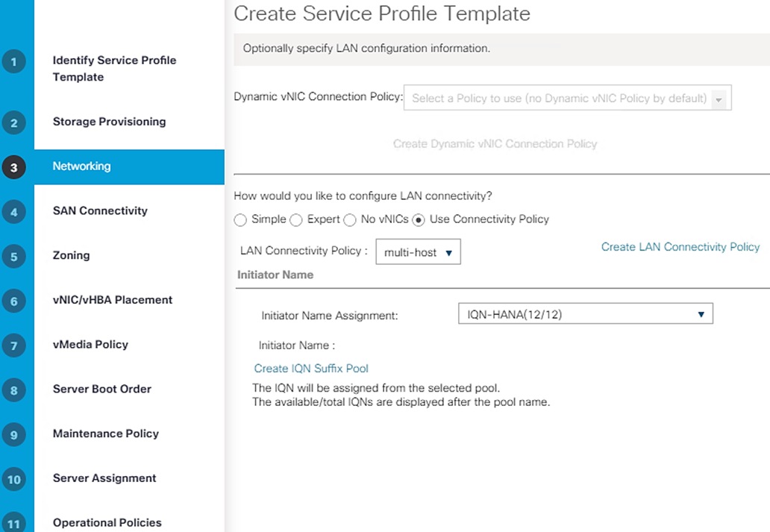Click the step 2 number circle
Screen dimensions: 770x532
(14, 122)
